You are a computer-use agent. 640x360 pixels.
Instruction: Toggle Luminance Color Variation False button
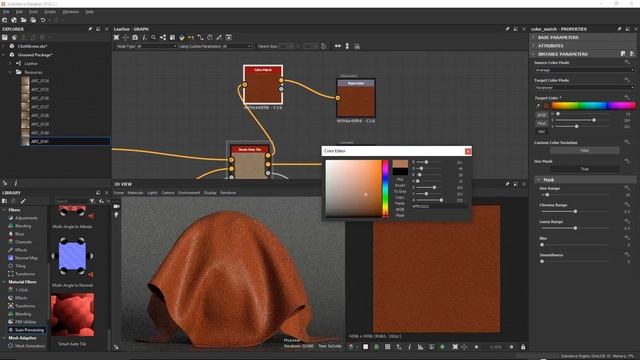(x=584, y=151)
